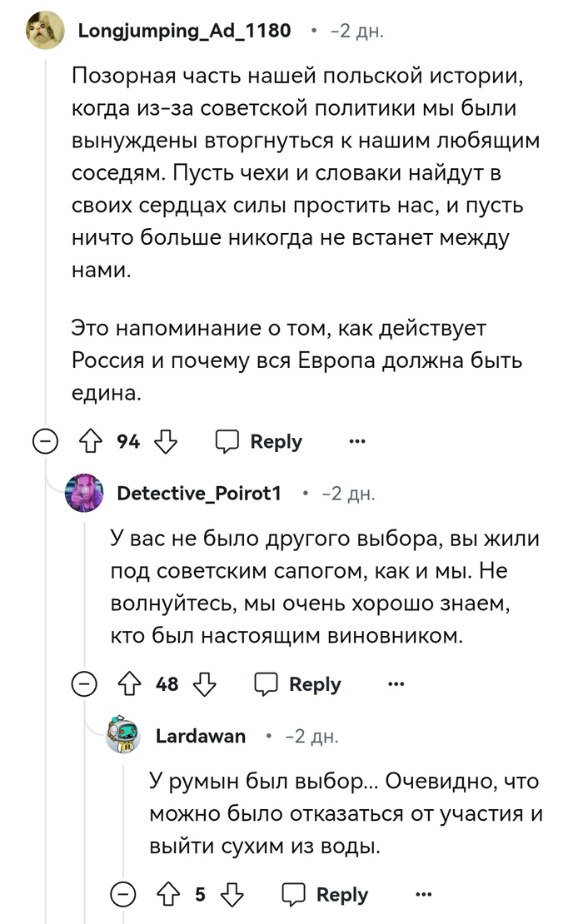Reply to Lardawan's comment
The height and width of the screenshot is (924, 583).
(325, 895)
